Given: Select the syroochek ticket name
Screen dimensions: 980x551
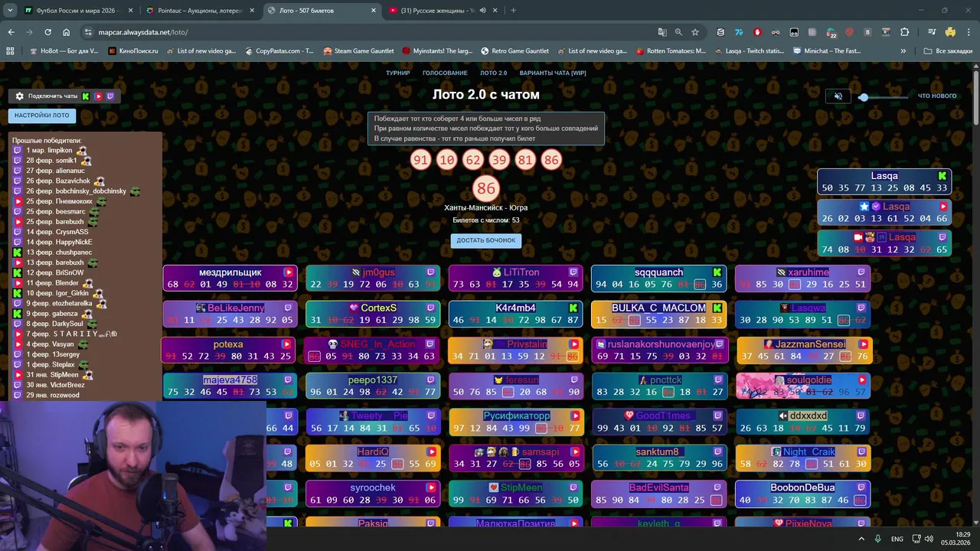Looking at the screenshot, I should click(x=373, y=487).
